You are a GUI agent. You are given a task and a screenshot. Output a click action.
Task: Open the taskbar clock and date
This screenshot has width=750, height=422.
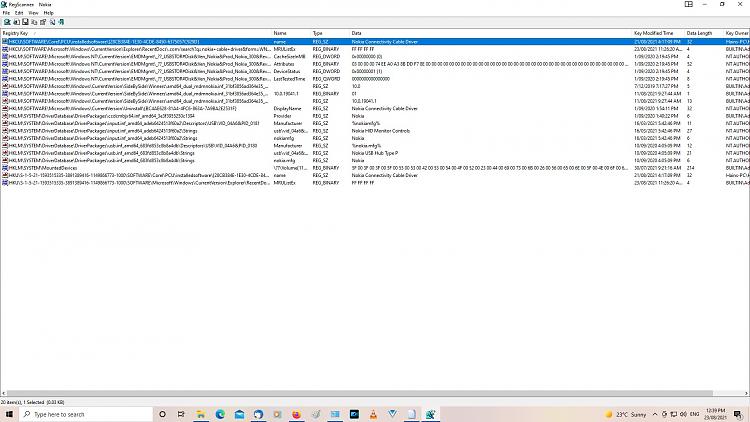click(715, 414)
